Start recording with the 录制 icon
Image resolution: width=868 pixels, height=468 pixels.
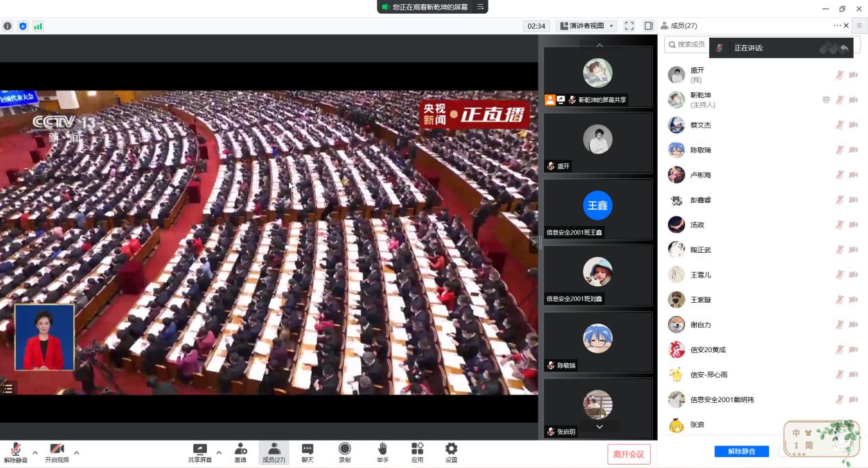click(345, 452)
